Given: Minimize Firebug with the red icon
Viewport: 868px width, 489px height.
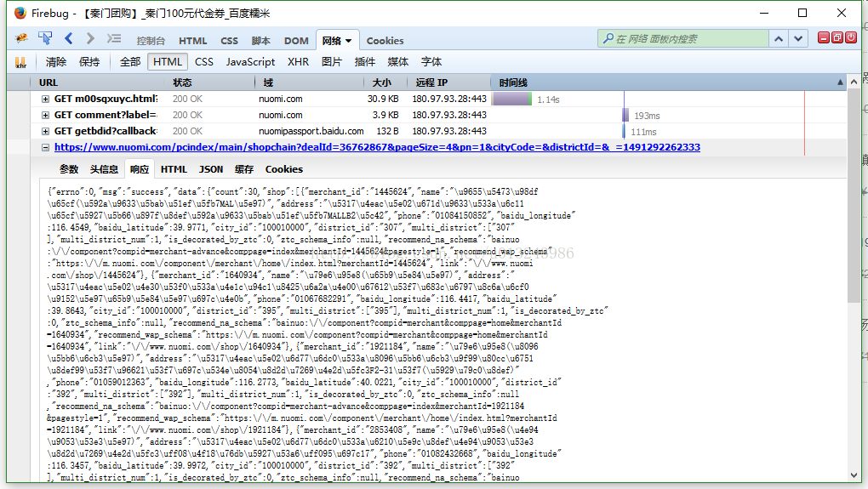Looking at the screenshot, I should tap(824, 37).
